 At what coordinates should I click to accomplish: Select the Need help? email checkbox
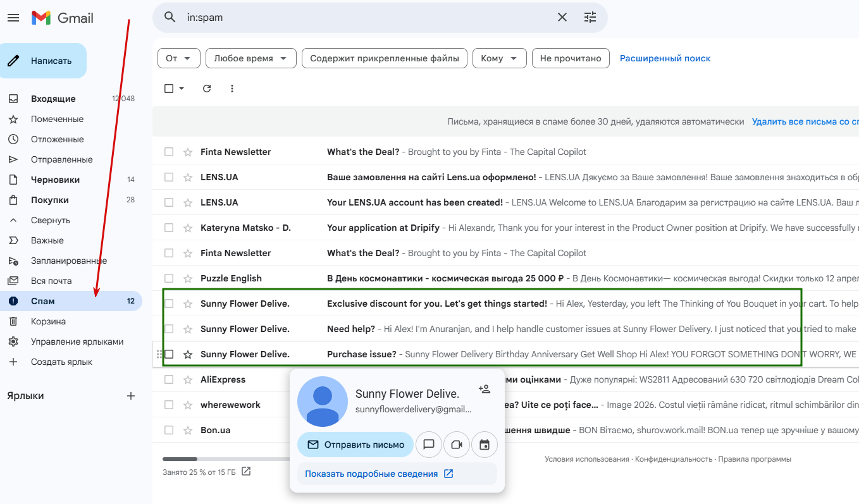pos(169,329)
